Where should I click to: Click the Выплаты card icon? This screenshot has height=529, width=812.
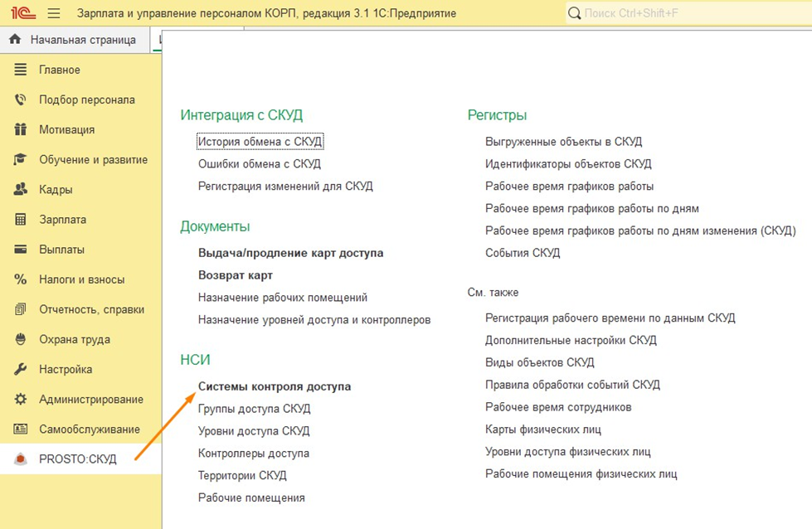pos(20,250)
